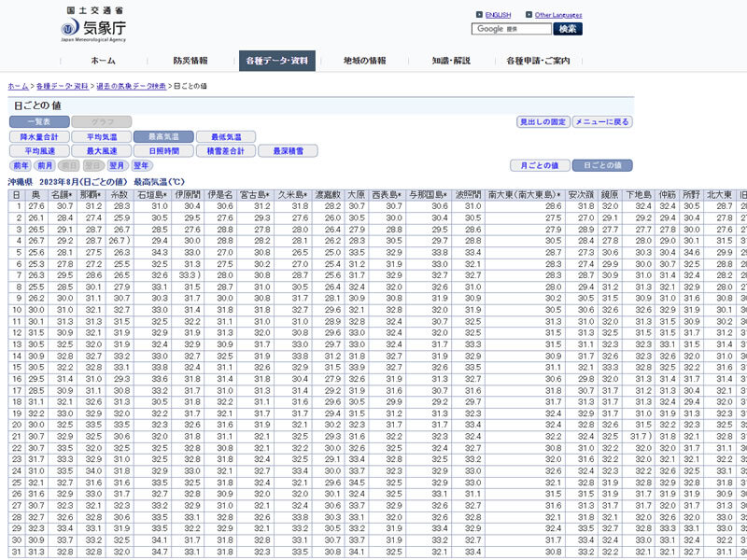Image resolution: width=747 pixels, height=560 pixels.
Task: Select the 各種データ・資料 navigation tab
Action: [x=277, y=61]
